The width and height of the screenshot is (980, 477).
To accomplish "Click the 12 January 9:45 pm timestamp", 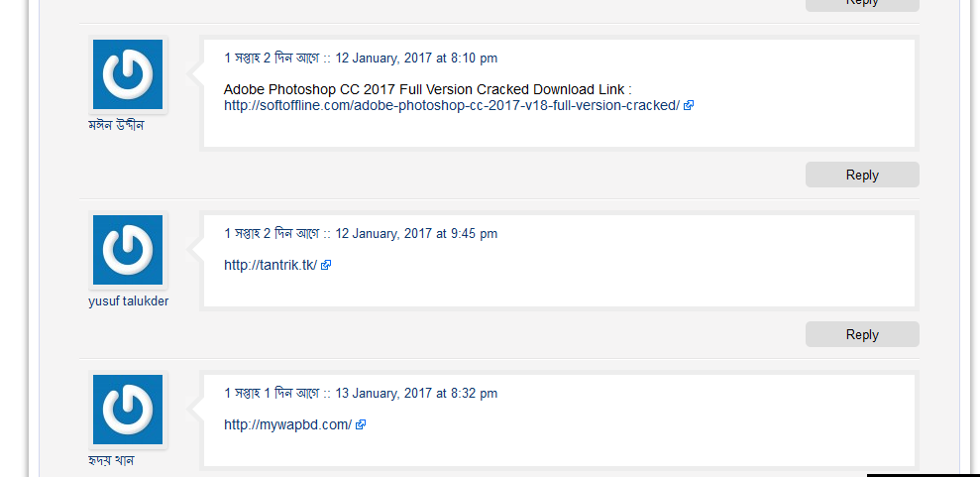I will pyautogui.click(x=416, y=234).
